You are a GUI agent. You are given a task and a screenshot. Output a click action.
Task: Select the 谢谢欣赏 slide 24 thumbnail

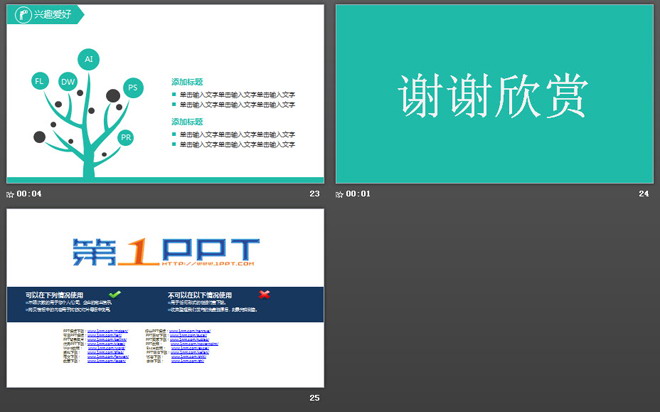[495, 94]
